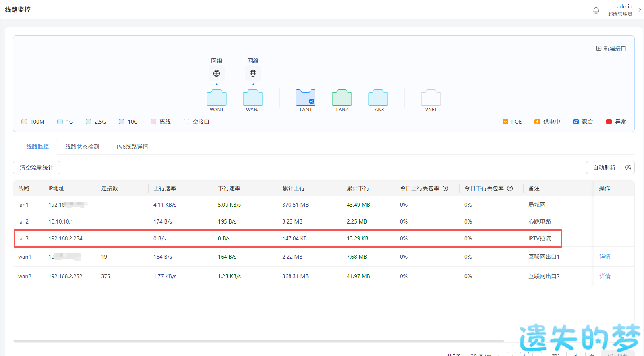The height and width of the screenshot is (356, 644).
Task: Switch to the 线路监控 tab
Action: (x=37, y=147)
